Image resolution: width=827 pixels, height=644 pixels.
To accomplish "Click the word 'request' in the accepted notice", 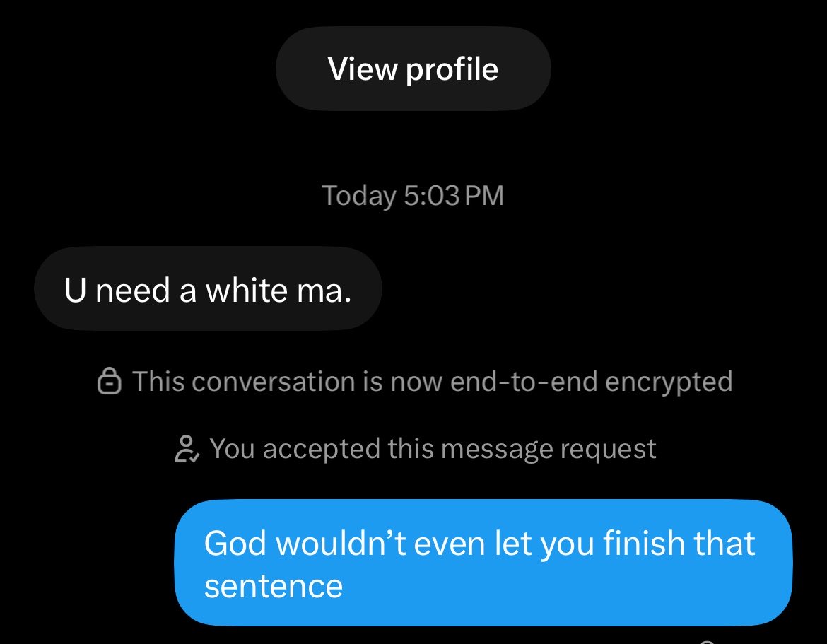I will coord(608,450).
